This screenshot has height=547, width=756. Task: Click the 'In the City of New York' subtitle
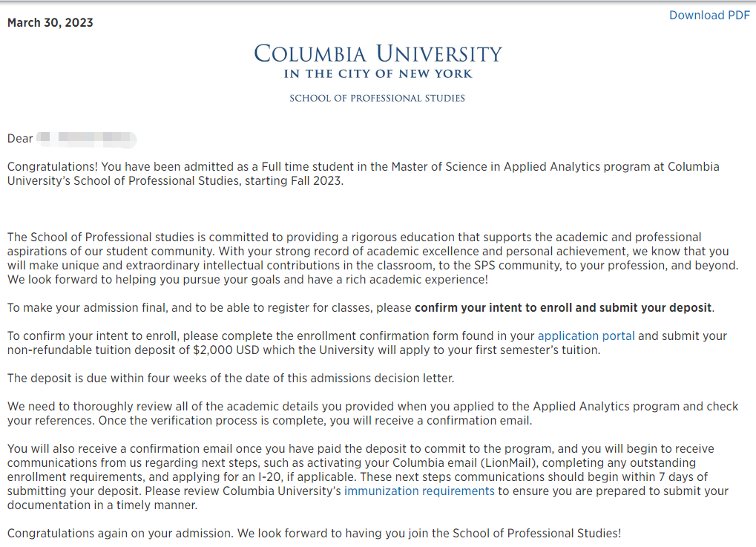[x=378, y=73]
